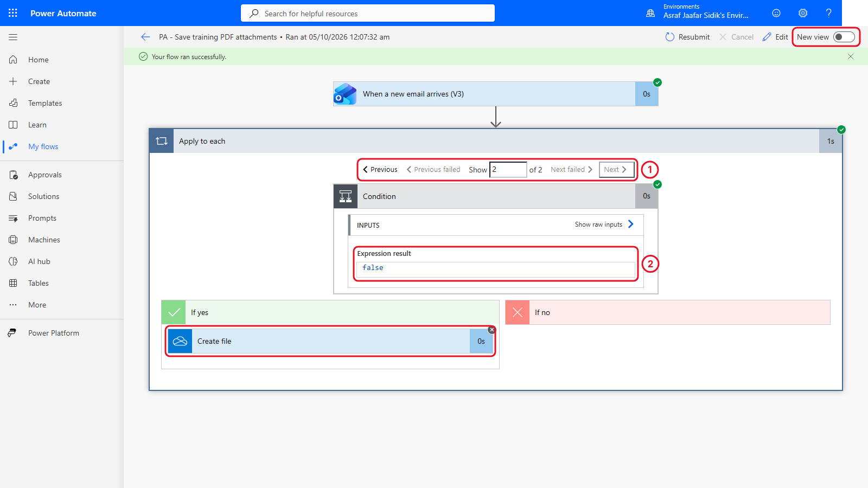This screenshot has width=868, height=488.
Task: Go to Previous loop iteration
Action: [x=380, y=170]
